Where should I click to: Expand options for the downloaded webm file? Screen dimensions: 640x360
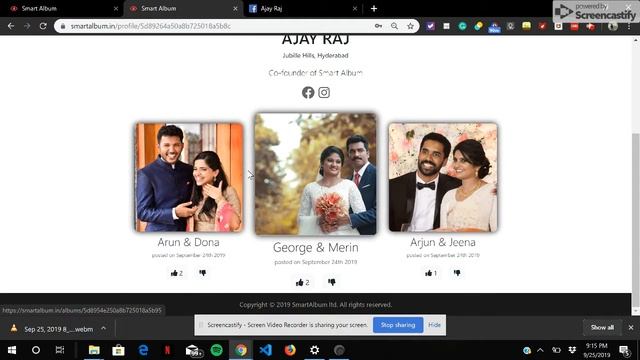[104, 328]
